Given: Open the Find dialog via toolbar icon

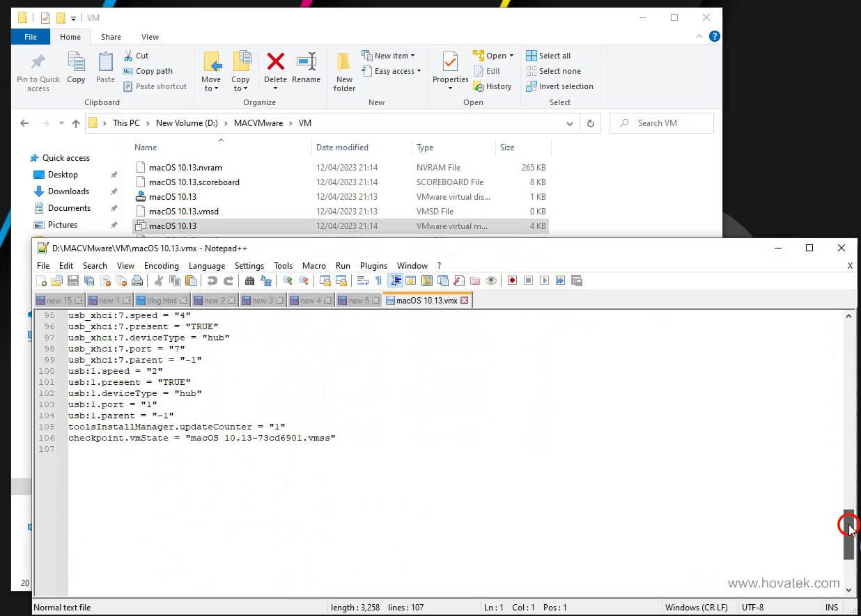Looking at the screenshot, I should (x=251, y=281).
